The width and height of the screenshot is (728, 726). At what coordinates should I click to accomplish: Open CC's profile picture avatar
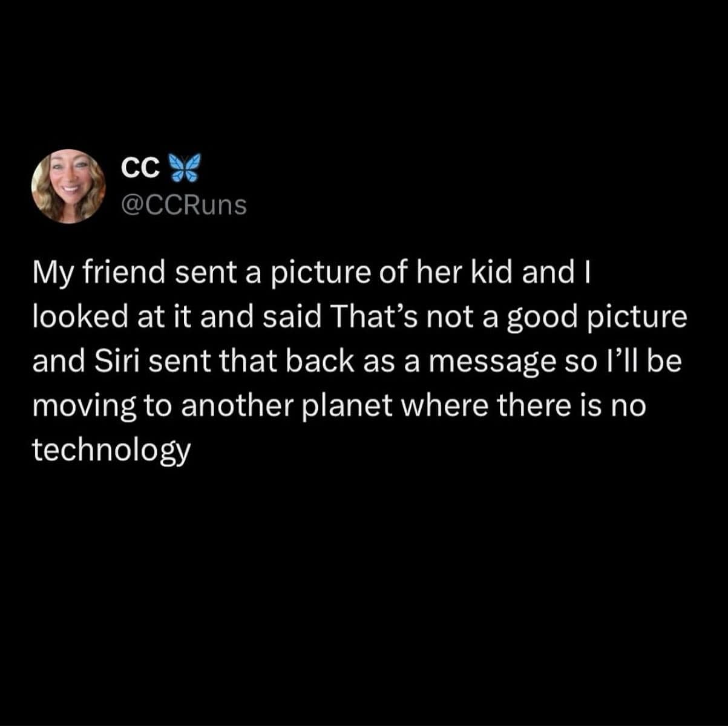click(68, 186)
